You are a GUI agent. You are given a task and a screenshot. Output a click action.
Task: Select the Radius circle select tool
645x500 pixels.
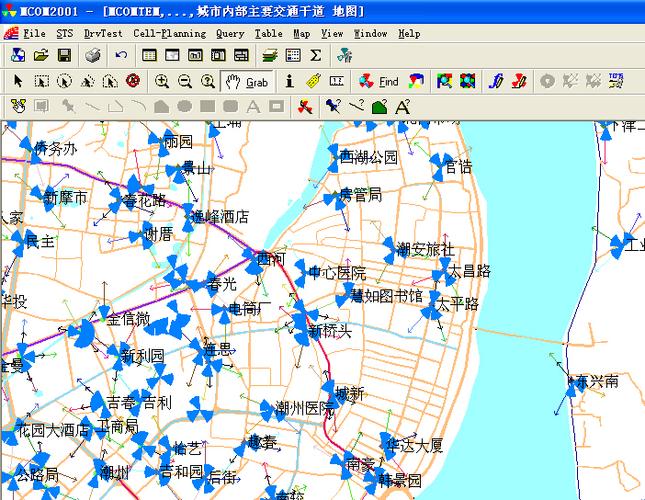tap(64, 81)
